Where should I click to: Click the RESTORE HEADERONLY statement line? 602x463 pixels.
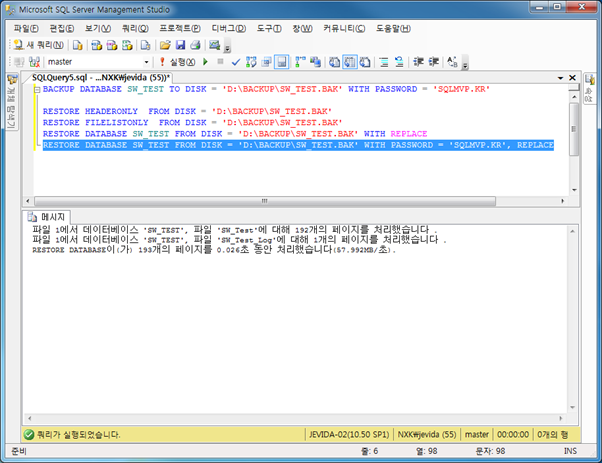point(187,111)
